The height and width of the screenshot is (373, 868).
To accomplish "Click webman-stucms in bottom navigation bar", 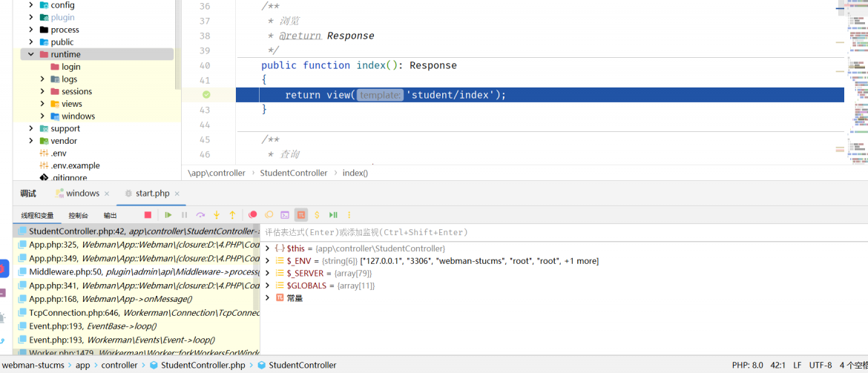I will (x=33, y=366).
